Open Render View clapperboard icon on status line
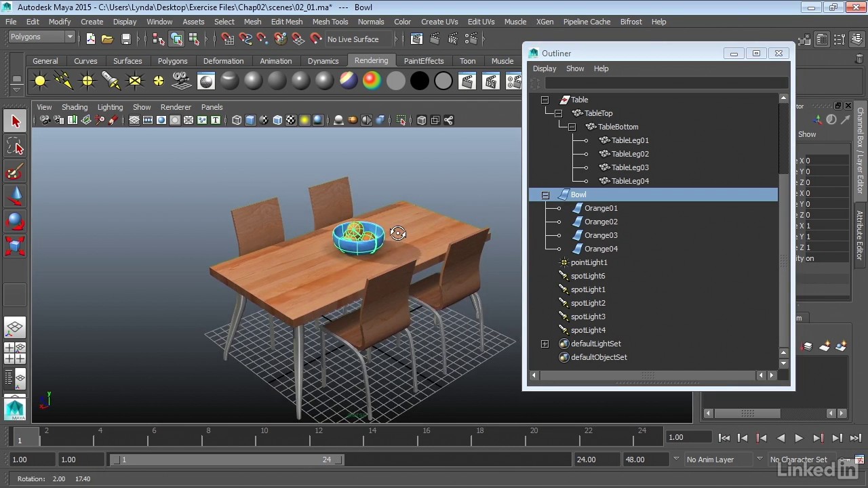This screenshot has height=488, width=868. click(x=416, y=39)
